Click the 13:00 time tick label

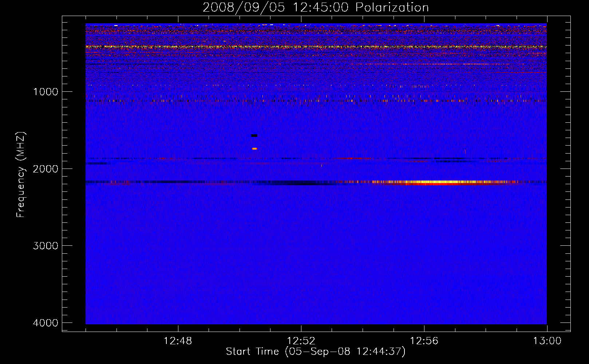[547, 341]
